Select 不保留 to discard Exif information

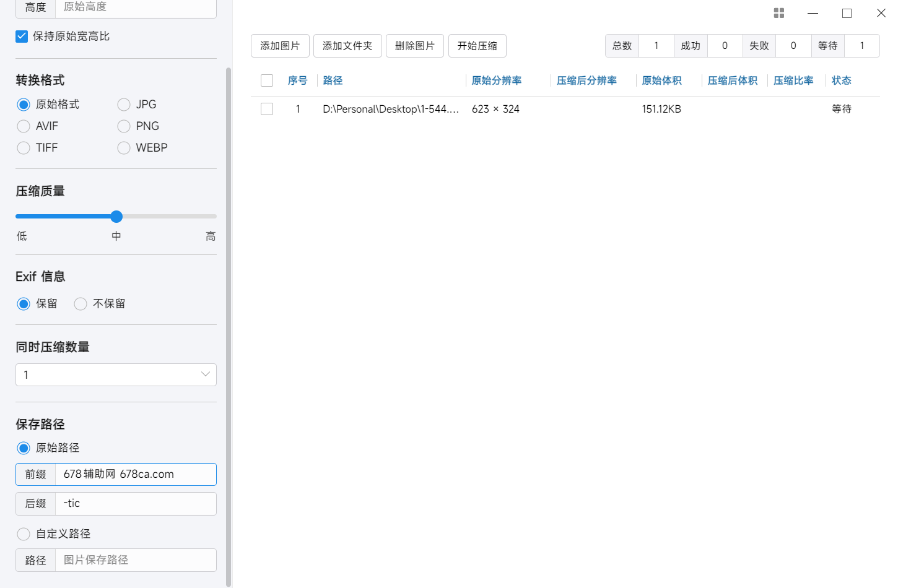point(80,303)
